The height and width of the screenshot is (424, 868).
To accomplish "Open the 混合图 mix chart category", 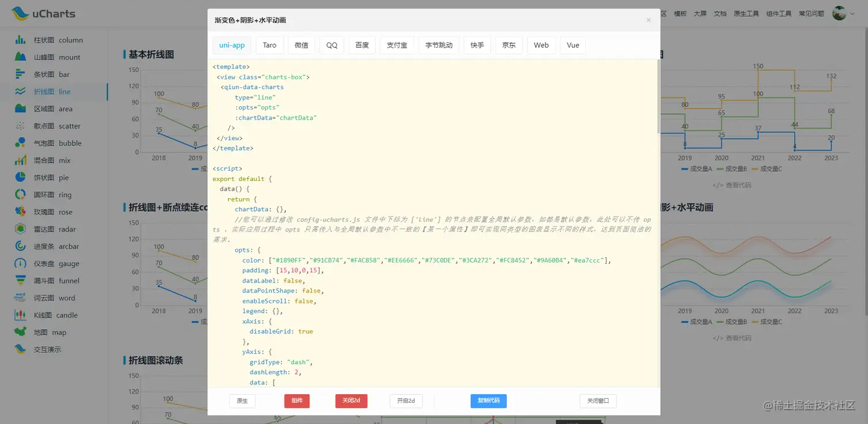I will click(54, 160).
